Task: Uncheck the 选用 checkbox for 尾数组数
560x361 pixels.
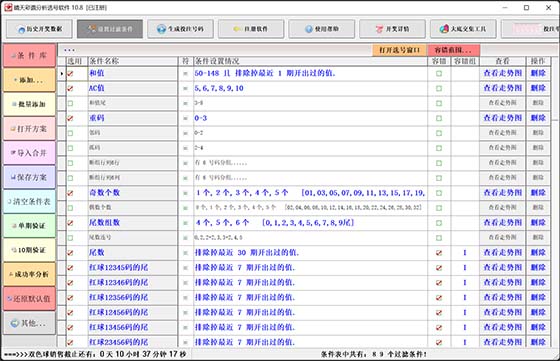Action: coord(70,223)
